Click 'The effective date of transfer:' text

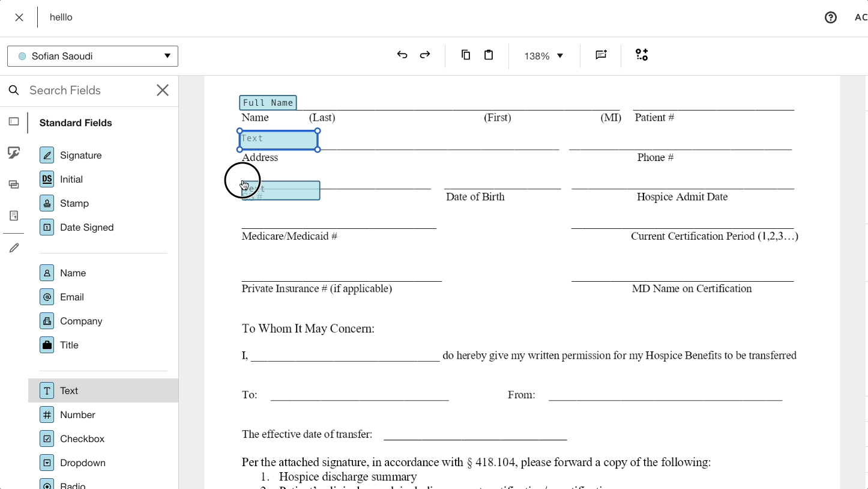coord(307,434)
